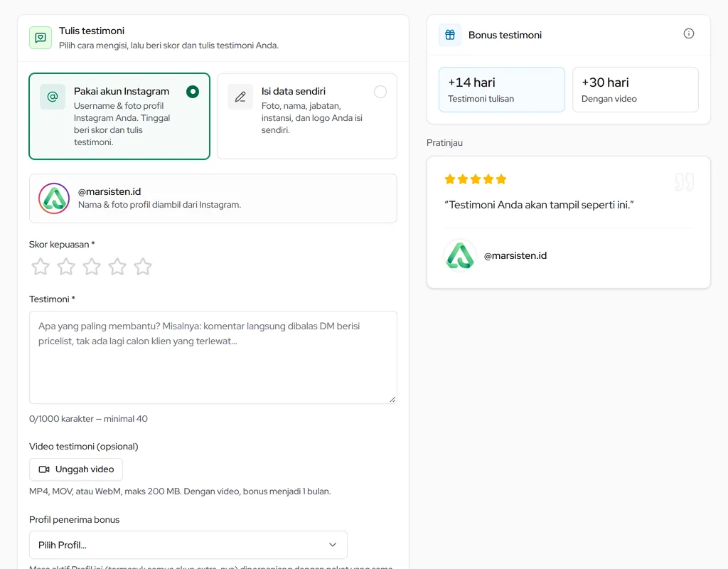Click the info icon in Bonus testimoni

pos(688,33)
